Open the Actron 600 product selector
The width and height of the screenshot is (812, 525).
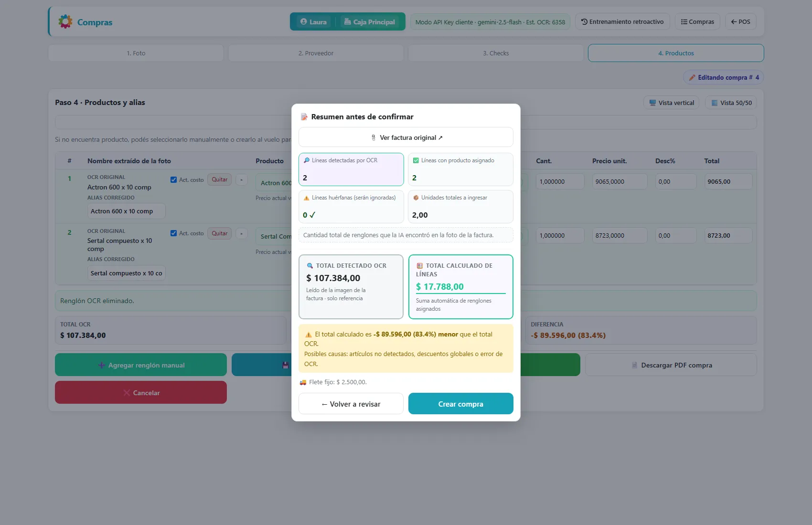(x=274, y=183)
